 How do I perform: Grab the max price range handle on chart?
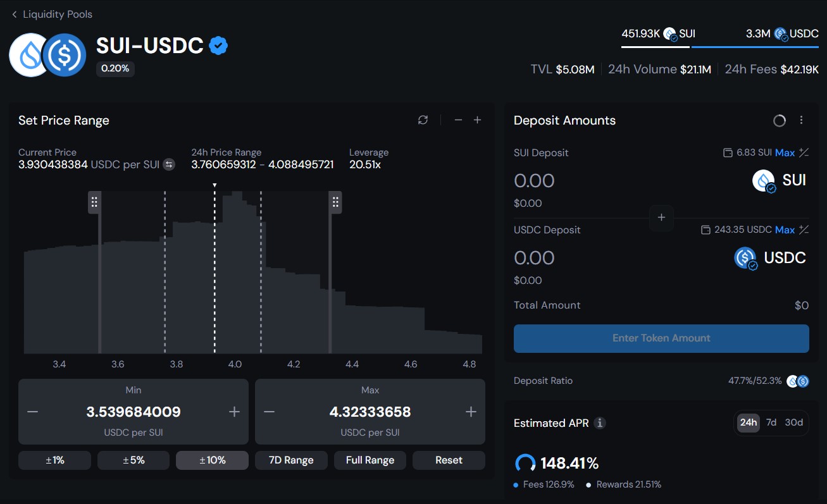(335, 202)
